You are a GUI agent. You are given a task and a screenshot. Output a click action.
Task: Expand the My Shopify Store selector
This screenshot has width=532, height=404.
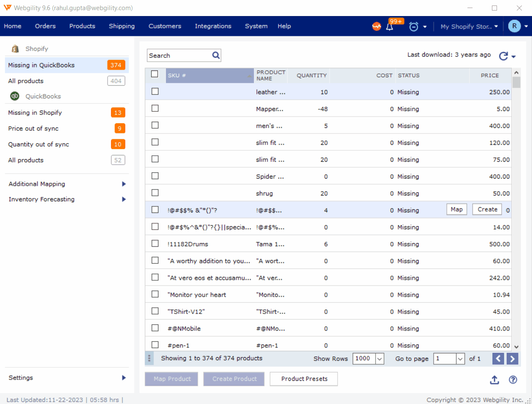(x=469, y=27)
